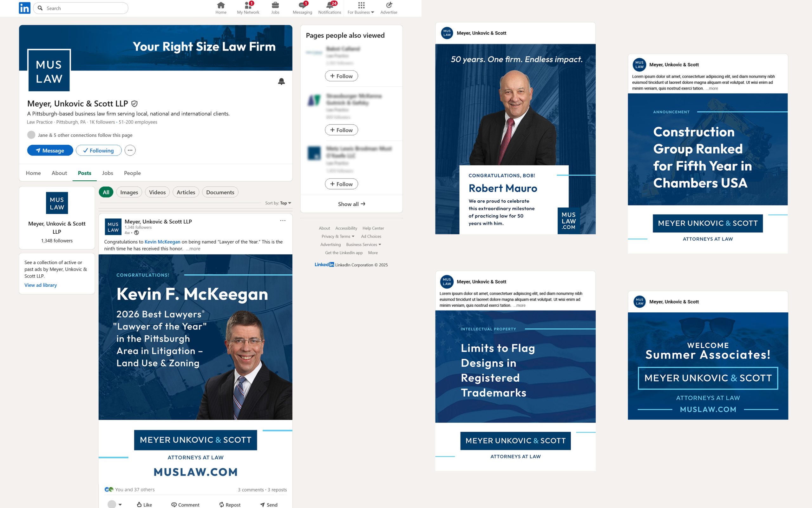Click the LinkedIn logo icon
This screenshot has height=508, width=812.
(x=24, y=8)
